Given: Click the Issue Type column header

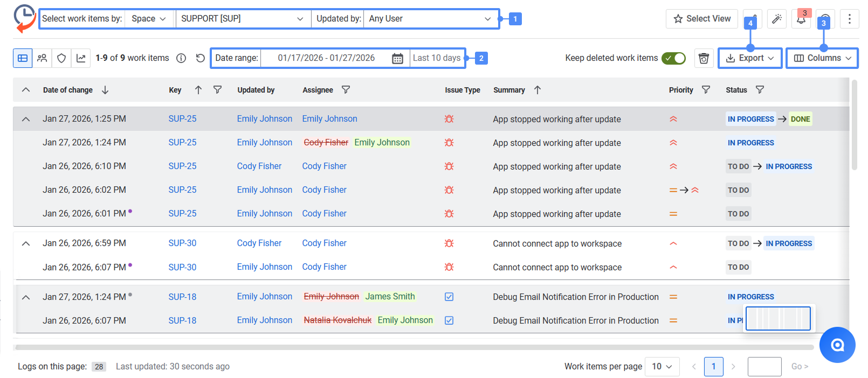Looking at the screenshot, I should [x=463, y=90].
